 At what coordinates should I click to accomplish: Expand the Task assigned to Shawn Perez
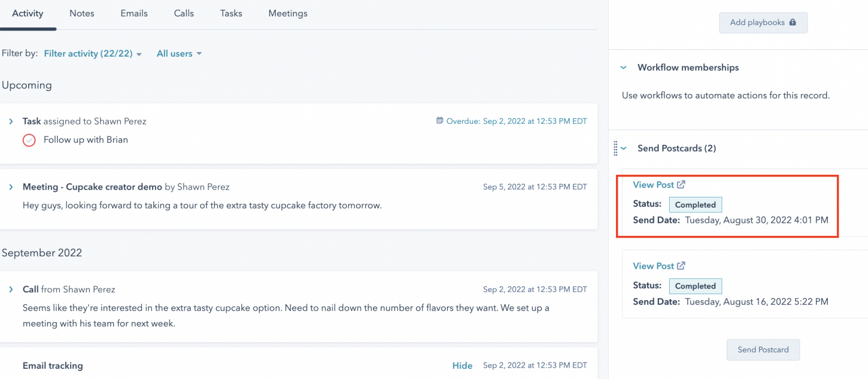11,122
